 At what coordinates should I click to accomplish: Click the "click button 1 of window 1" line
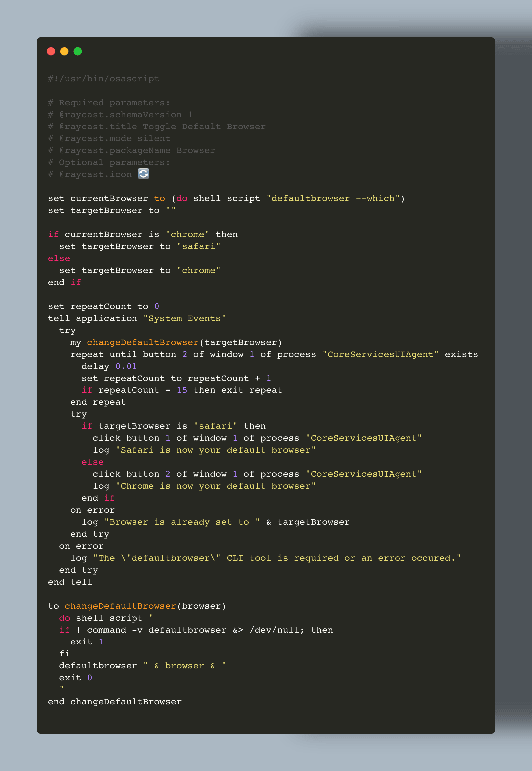click(x=257, y=439)
